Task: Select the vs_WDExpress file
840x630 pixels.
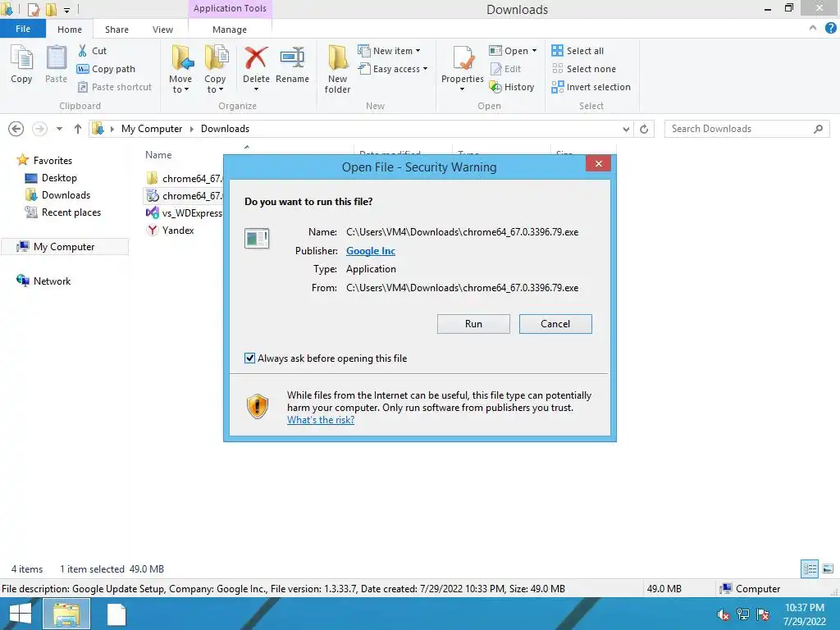Action: pyautogui.click(x=185, y=213)
